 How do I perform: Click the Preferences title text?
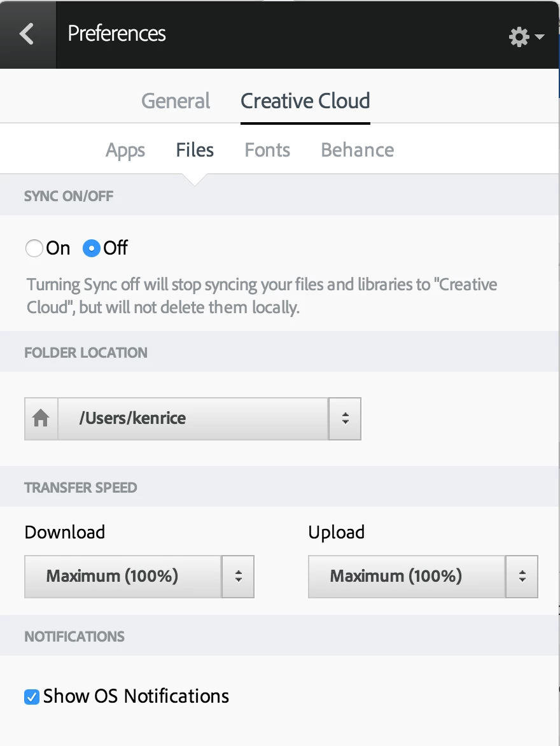(116, 33)
